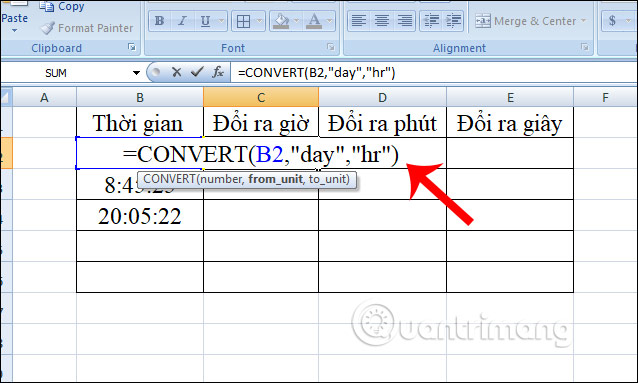Open the Paste dropdown arrow
This screenshot has height=383, width=638.
[15, 31]
